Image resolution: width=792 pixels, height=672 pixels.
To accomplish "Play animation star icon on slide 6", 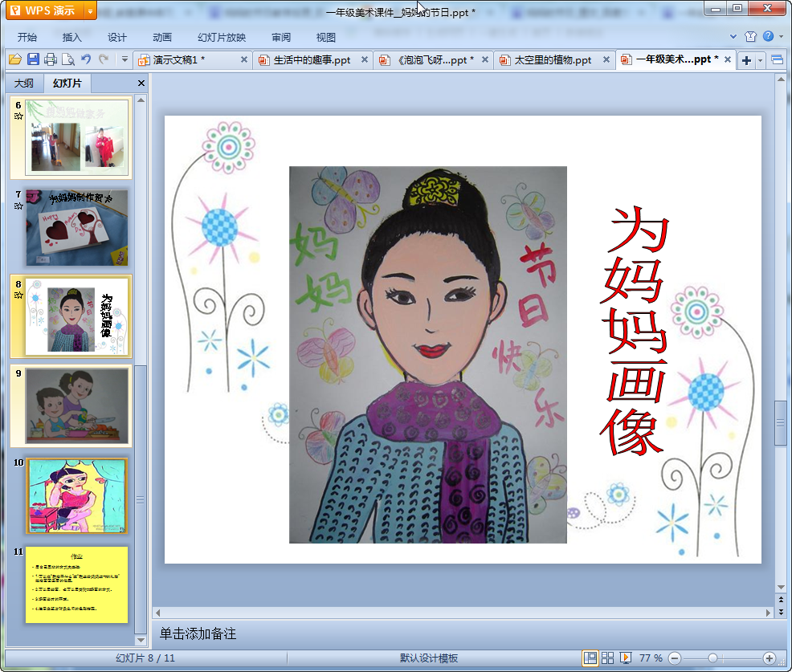I will (x=18, y=116).
